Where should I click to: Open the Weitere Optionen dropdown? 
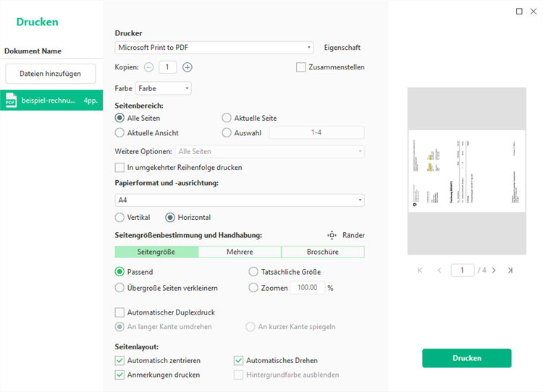coord(270,152)
